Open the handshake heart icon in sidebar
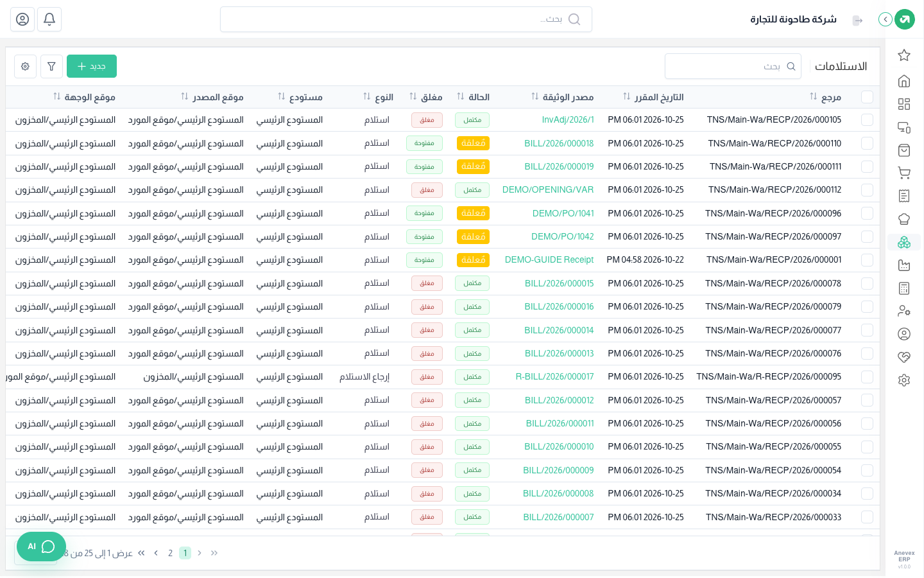The height and width of the screenshot is (578, 924). [904, 357]
